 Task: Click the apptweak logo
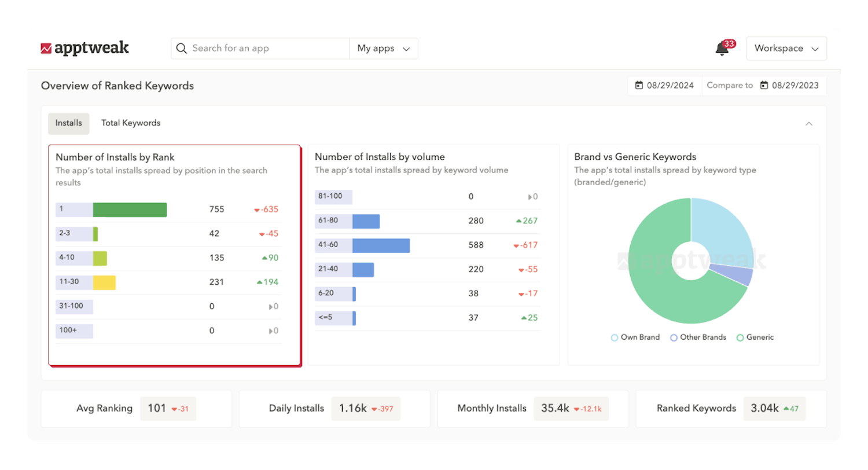(x=86, y=48)
